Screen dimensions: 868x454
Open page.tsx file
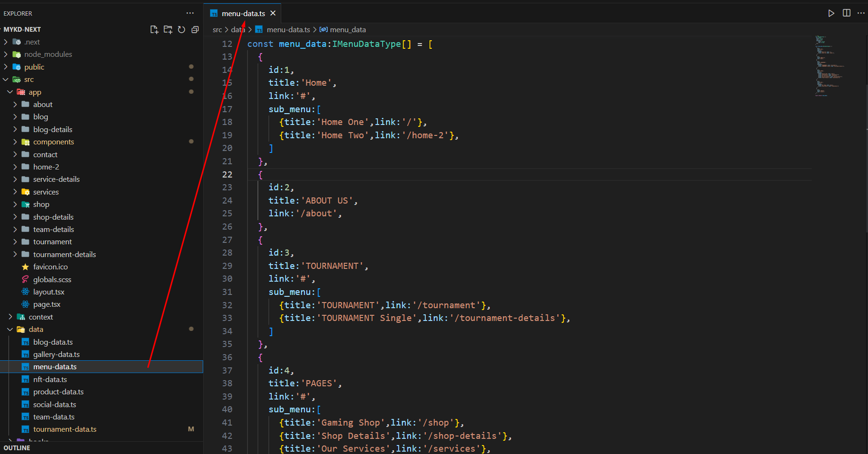pos(101,304)
